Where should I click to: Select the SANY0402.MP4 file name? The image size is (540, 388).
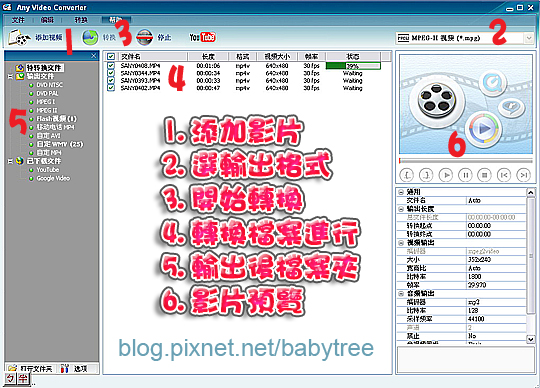click(x=140, y=88)
